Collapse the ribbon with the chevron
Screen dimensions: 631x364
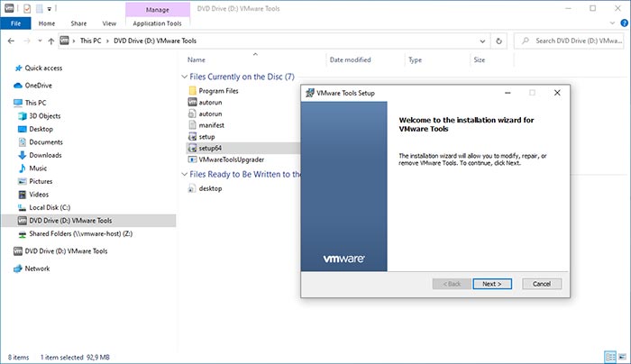click(x=612, y=23)
